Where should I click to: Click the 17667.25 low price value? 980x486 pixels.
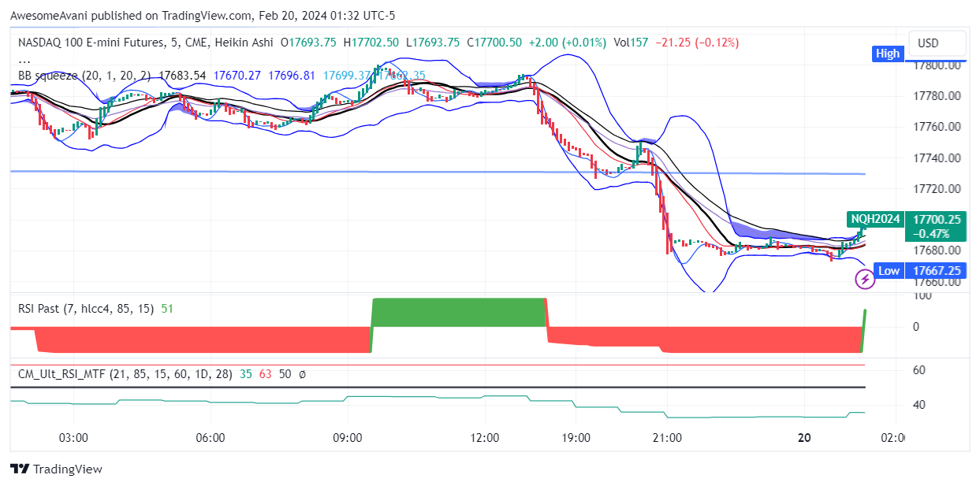coord(937,271)
